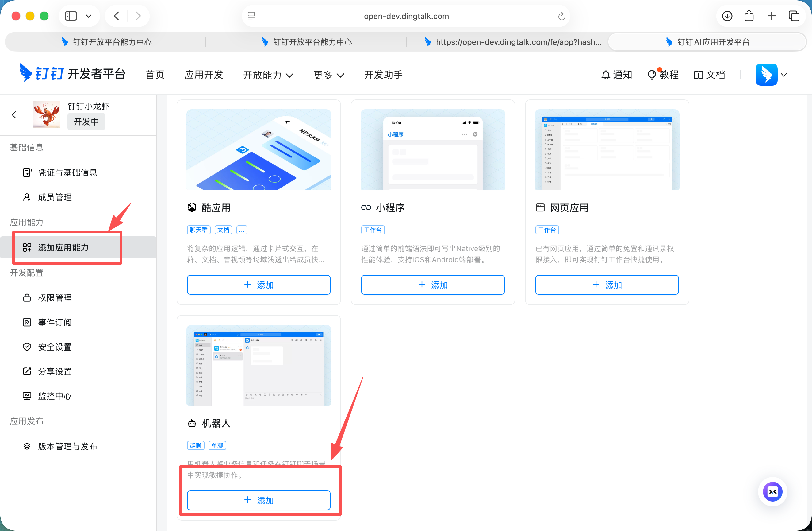Click the Safari share icon
The image size is (812, 531).
[x=749, y=16]
